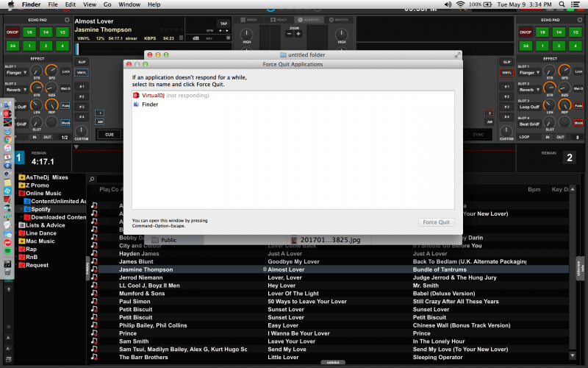
Task: Click VirtualDJ icon in Force Quit list
Action: (136, 96)
